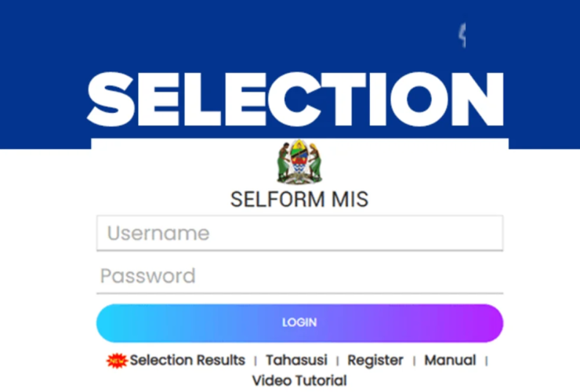The height and width of the screenshot is (392, 580).
Task: Go to the Register link
Action: [375, 361]
